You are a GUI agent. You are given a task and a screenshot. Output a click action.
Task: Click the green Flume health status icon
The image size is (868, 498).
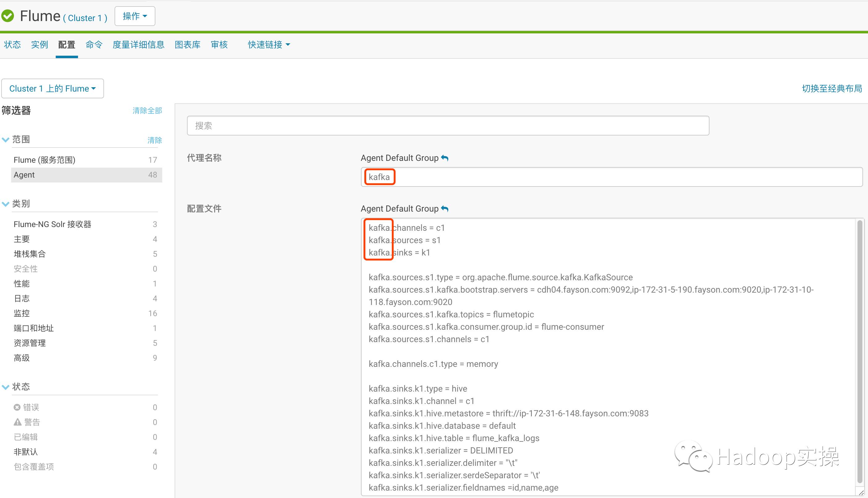click(x=7, y=16)
